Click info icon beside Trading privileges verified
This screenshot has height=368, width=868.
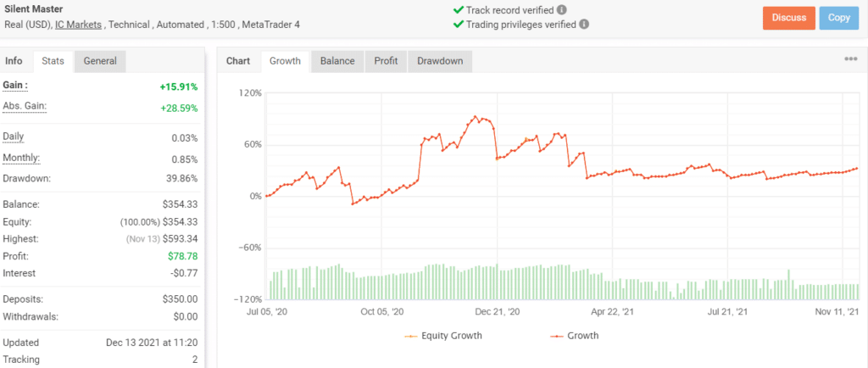(x=583, y=24)
